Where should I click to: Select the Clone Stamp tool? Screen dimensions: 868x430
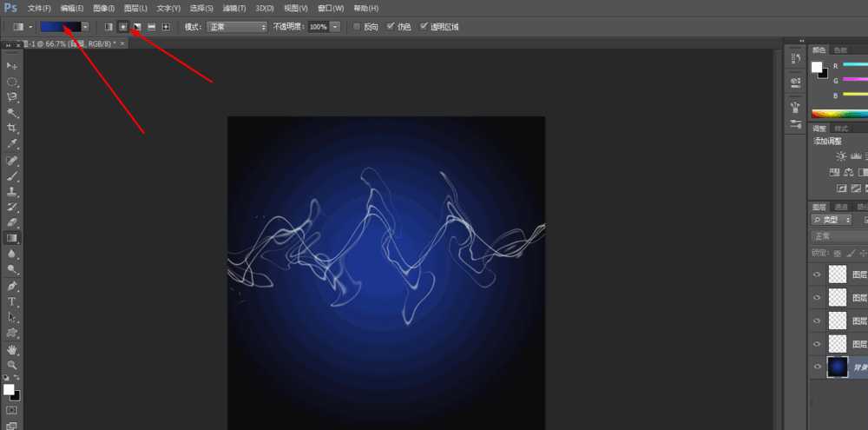[11, 192]
